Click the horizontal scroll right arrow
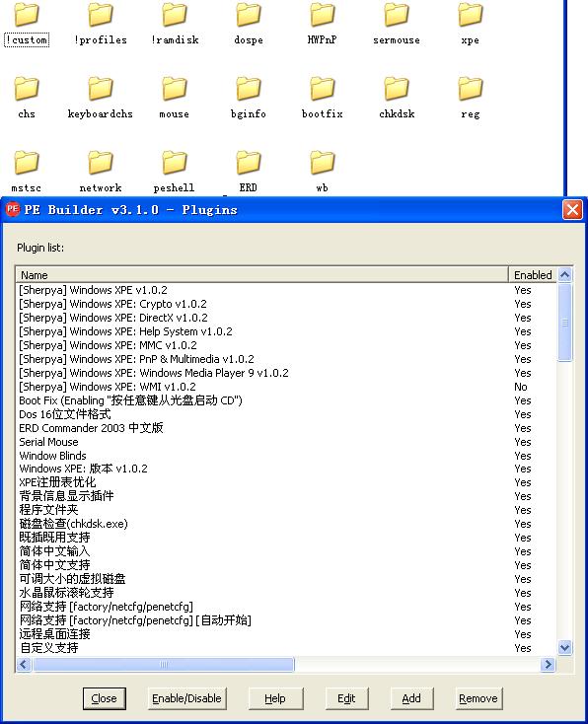Viewport: 588px width, 724px height. [x=548, y=665]
